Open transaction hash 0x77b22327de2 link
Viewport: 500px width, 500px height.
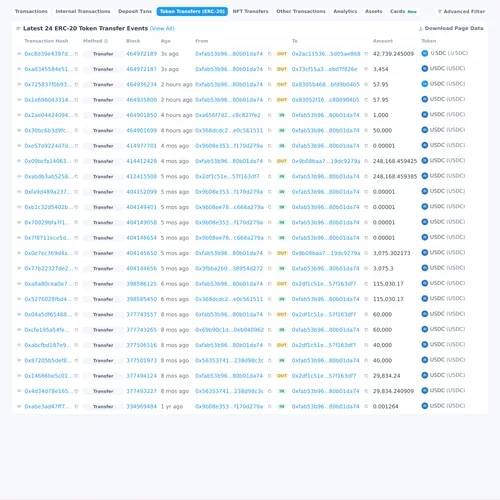coord(48,268)
